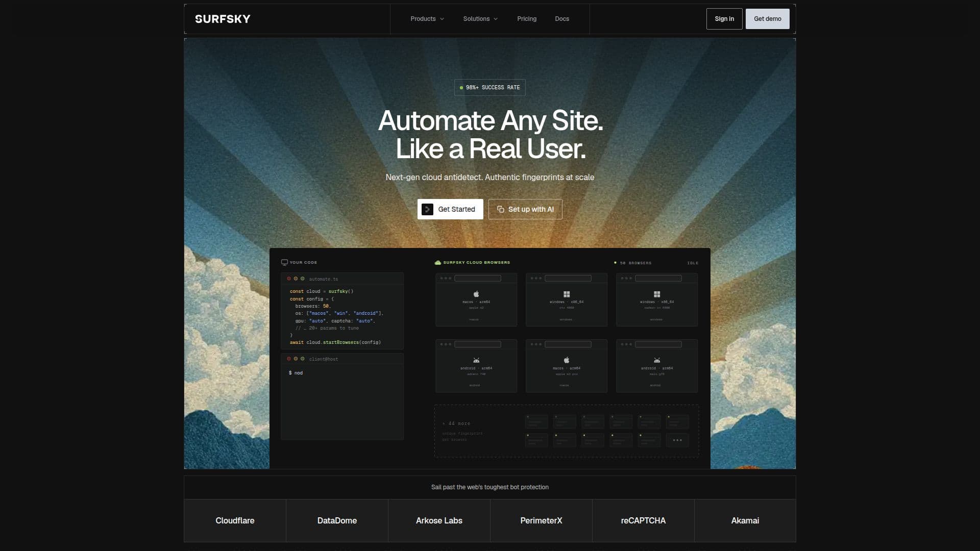Click the Windows icon in the radeon card
Viewport: 980px width, 551px height.
pyautogui.click(x=657, y=294)
